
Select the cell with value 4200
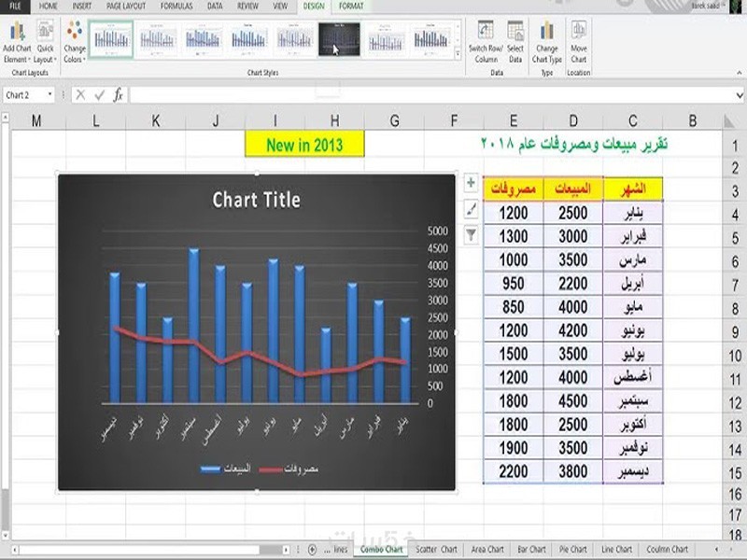(x=573, y=330)
